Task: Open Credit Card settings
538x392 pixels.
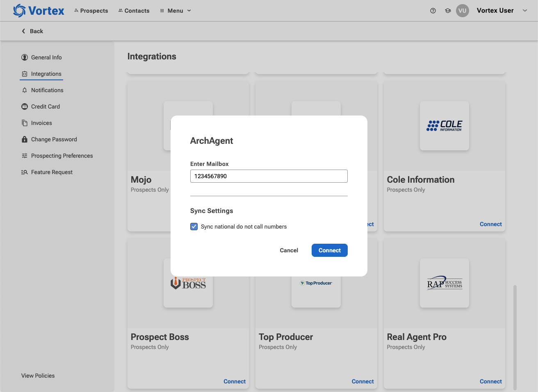Action: click(41, 106)
